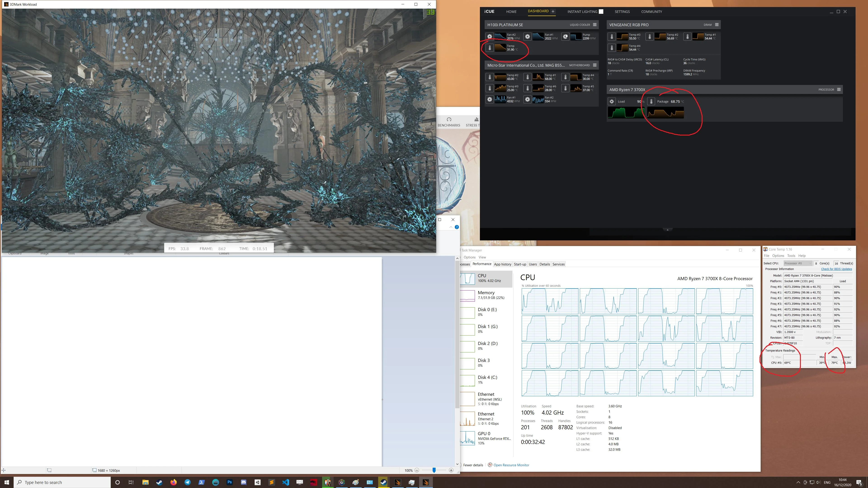Toggle the Instant Lighting white swatch

point(601,12)
